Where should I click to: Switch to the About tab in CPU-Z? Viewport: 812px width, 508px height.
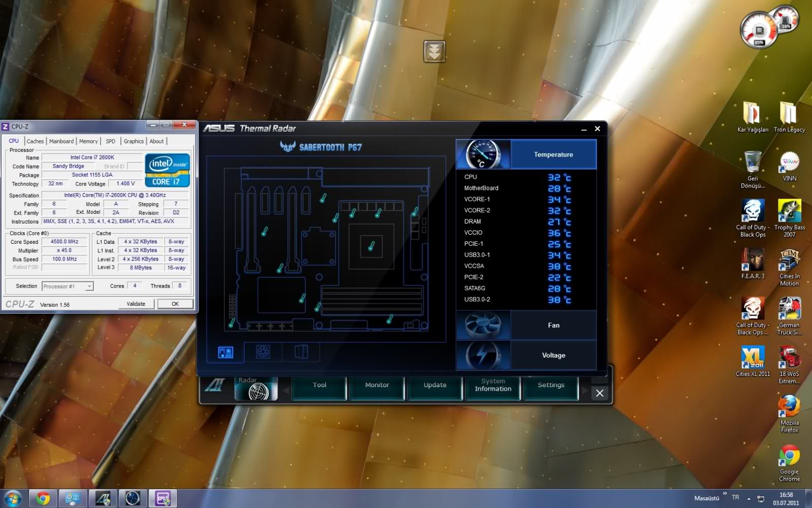pyautogui.click(x=157, y=141)
